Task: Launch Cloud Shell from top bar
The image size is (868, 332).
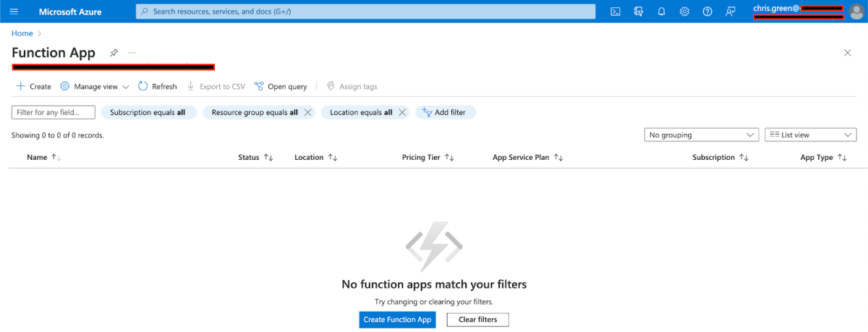Action: click(x=616, y=12)
